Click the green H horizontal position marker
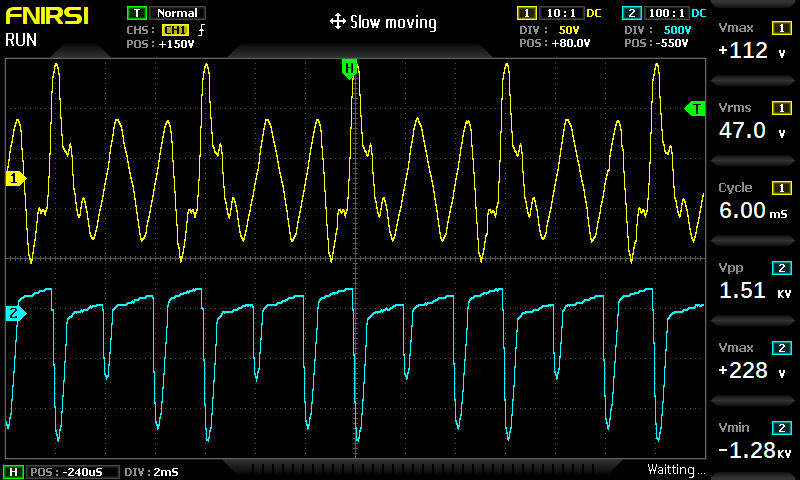Screen dimensions: 800x480 (349, 68)
